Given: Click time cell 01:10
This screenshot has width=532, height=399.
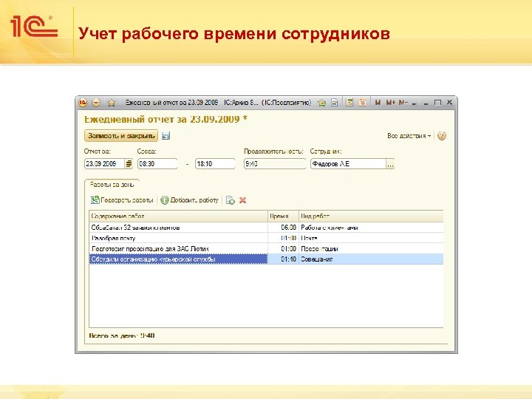Looking at the screenshot, I should (x=283, y=259).
